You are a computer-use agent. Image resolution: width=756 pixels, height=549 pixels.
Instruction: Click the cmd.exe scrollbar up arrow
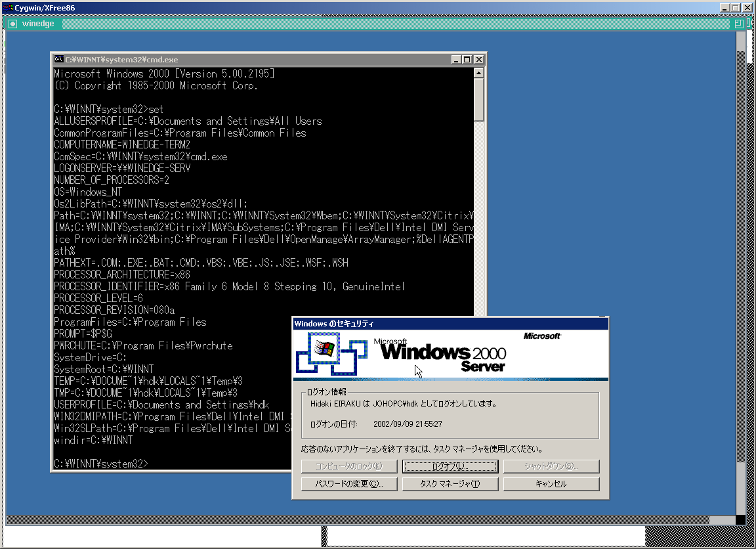(479, 73)
